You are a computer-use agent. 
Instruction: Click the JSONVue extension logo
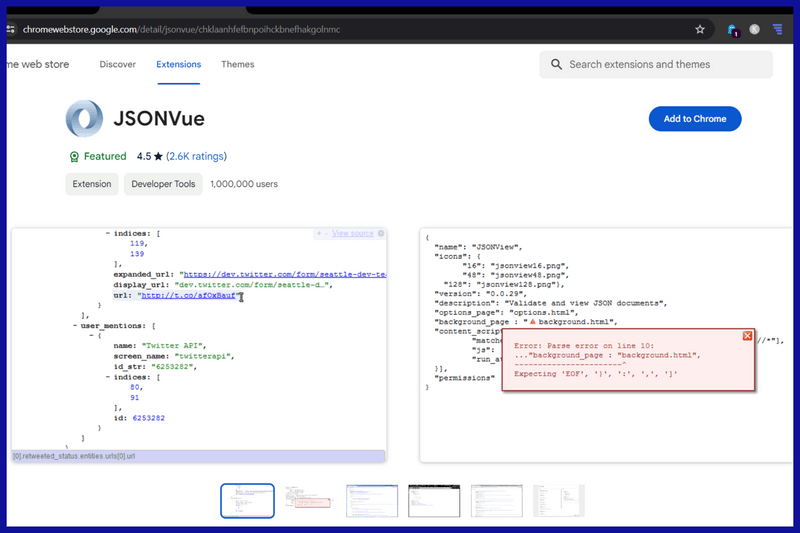(x=85, y=119)
